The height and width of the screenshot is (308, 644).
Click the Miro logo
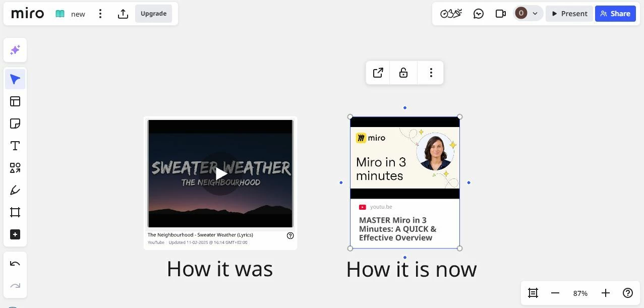tap(27, 14)
